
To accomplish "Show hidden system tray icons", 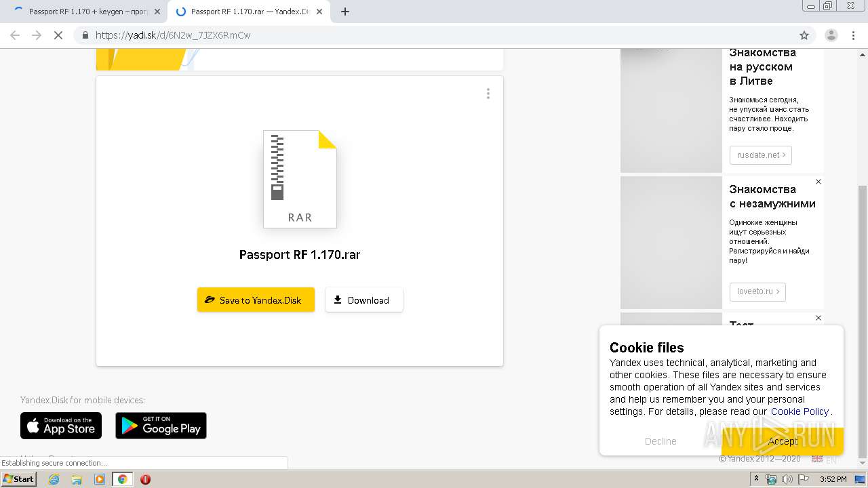I will 757,479.
